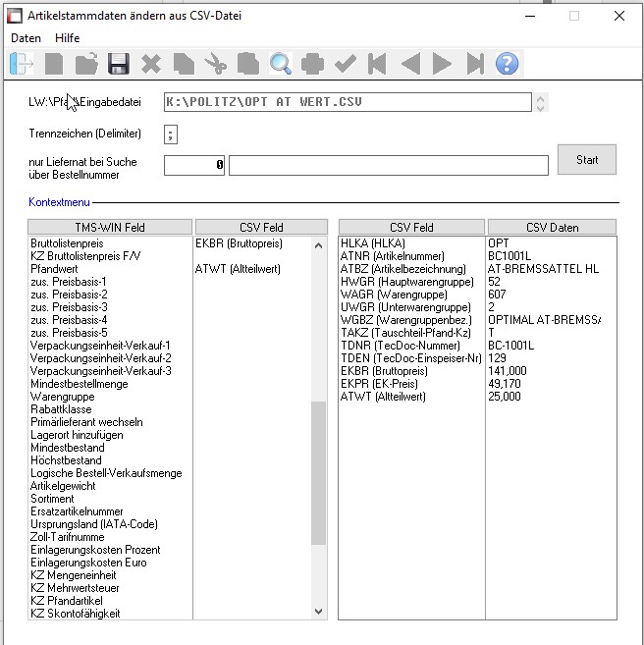Select TAKZ (Tauschteil-Pfand-Kz) CSV field

click(405, 333)
